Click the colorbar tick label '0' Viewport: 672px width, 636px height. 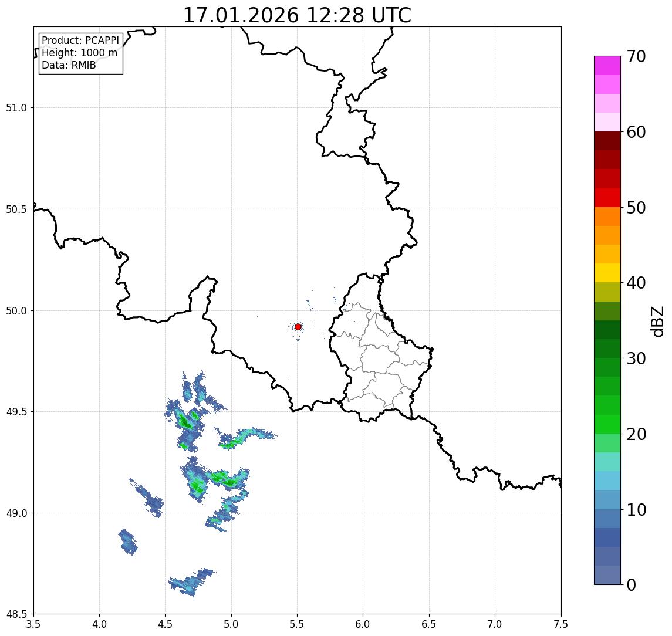click(x=632, y=584)
